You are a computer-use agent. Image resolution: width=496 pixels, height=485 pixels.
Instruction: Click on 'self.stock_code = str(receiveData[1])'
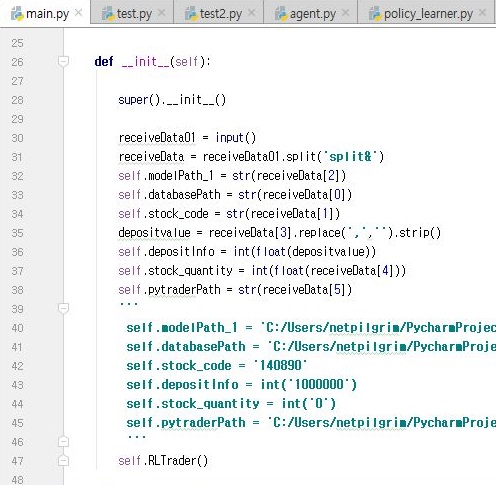(229, 214)
